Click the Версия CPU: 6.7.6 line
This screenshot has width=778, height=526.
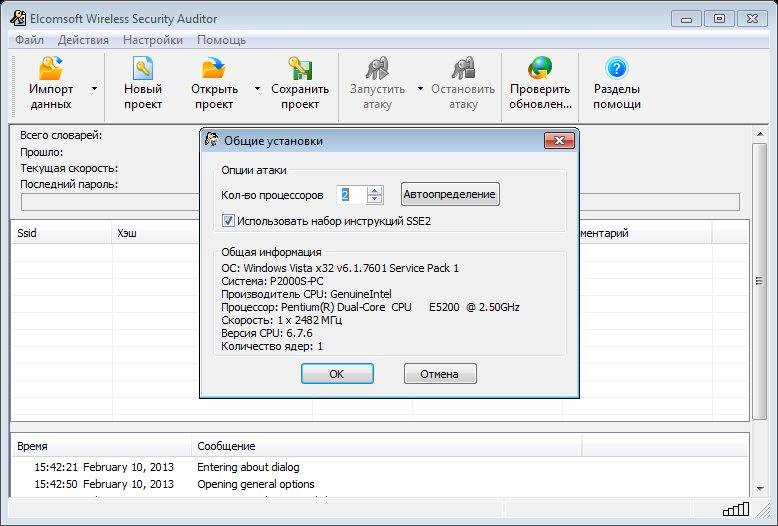coord(266,333)
